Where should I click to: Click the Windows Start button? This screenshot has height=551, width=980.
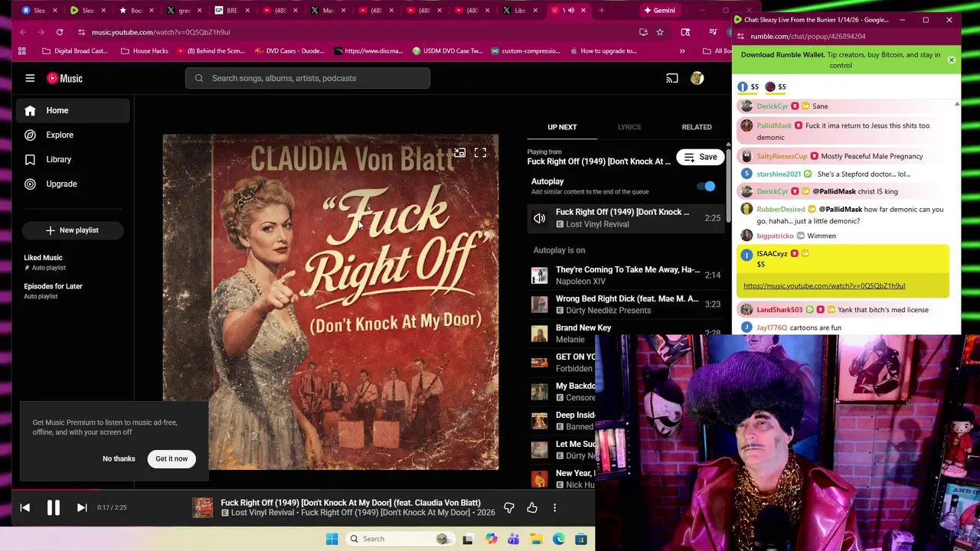(x=332, y=539)
